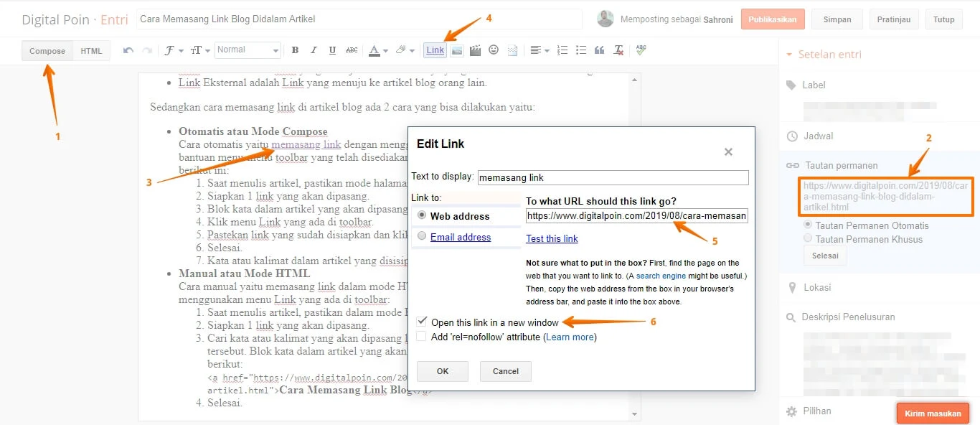The image size is (980, 425).
Task: Select the Insert image icon
Action: point(457,50)
